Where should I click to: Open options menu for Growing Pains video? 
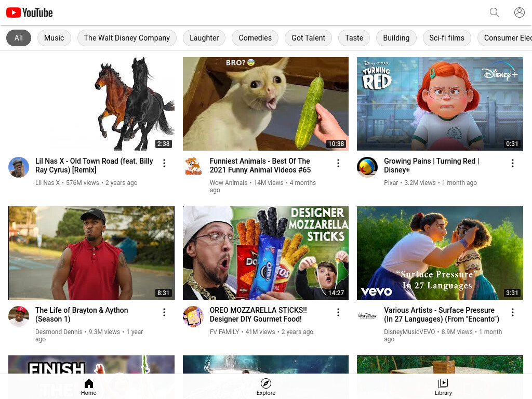(x=513, y=163)
